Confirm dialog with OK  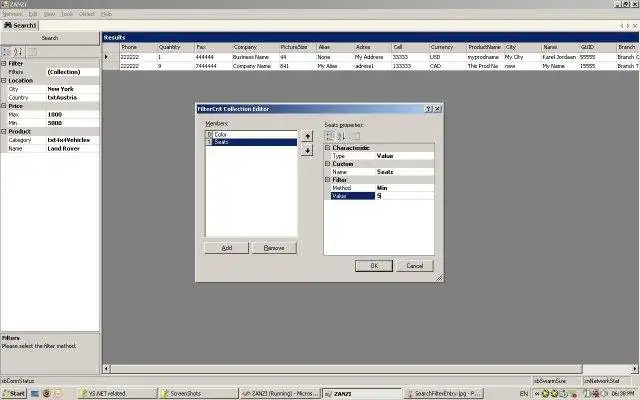point(374,266)
